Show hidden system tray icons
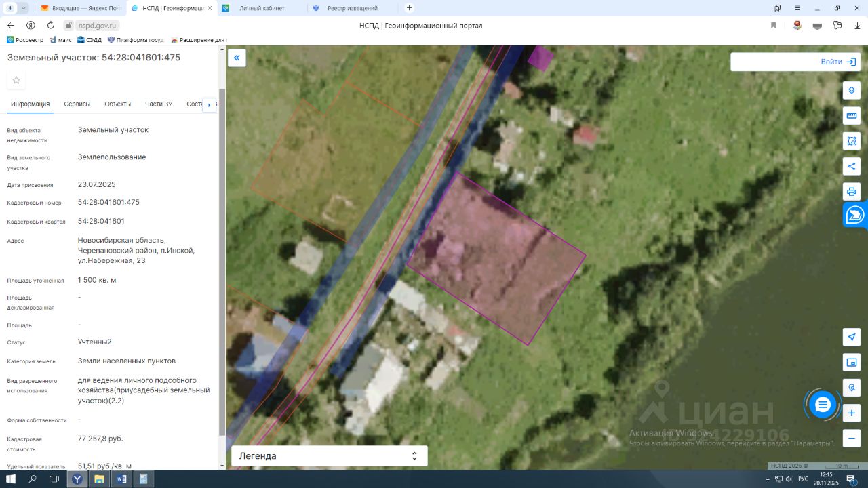 click(x=768, y=479)
